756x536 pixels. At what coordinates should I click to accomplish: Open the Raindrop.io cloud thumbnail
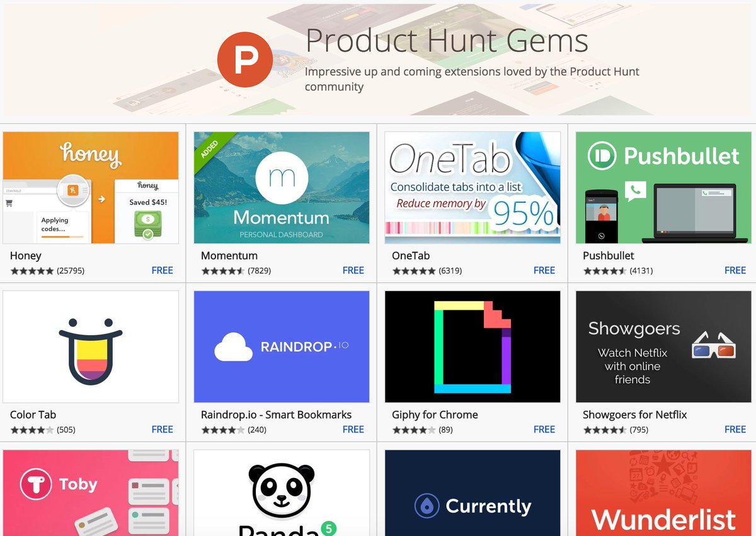click(282, 346)
